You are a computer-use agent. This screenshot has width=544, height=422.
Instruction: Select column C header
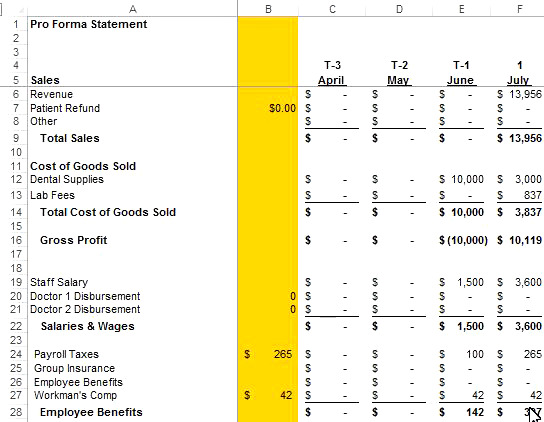332,9
